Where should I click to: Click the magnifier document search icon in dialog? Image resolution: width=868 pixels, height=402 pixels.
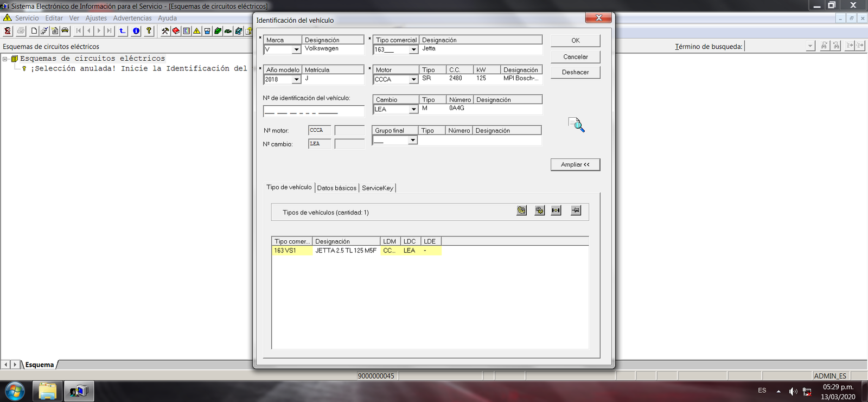(x=576, y=125)
